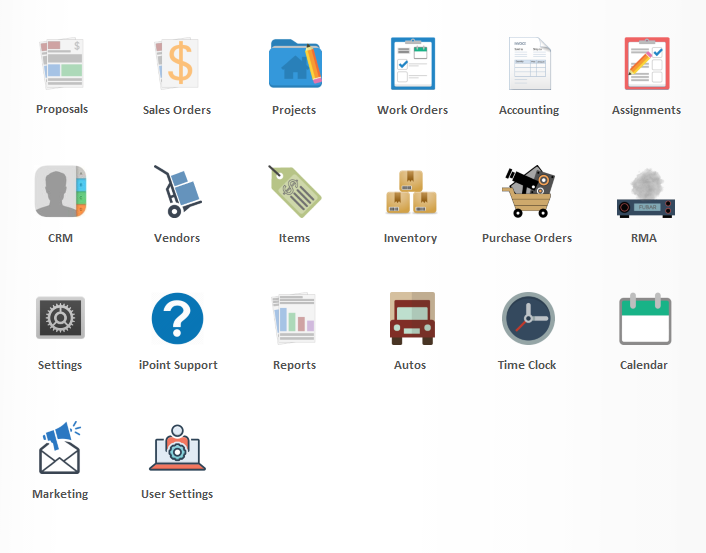Click the Assignments label text
The width and height of the screenshot is (706, 553).
click(646, 110)
